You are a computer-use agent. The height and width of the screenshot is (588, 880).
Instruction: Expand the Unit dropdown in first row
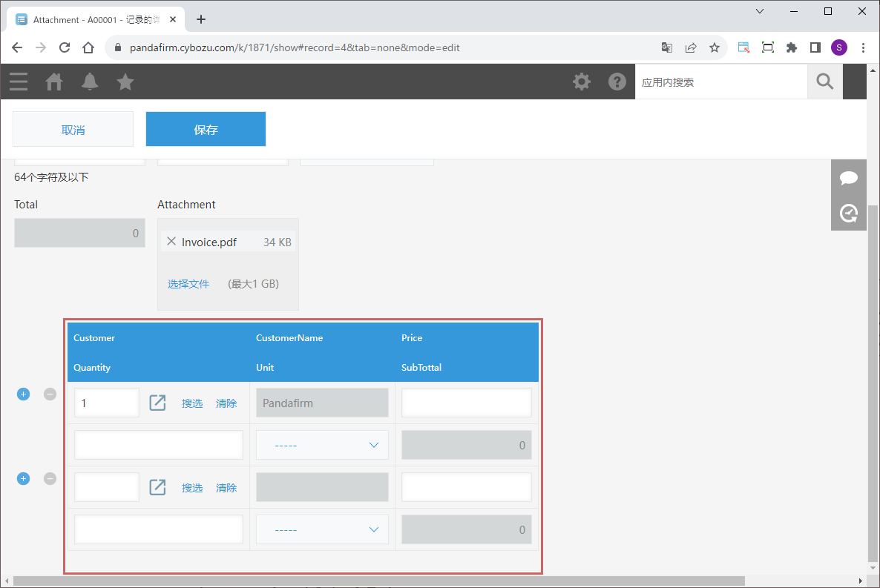click(x=322, y=445)
